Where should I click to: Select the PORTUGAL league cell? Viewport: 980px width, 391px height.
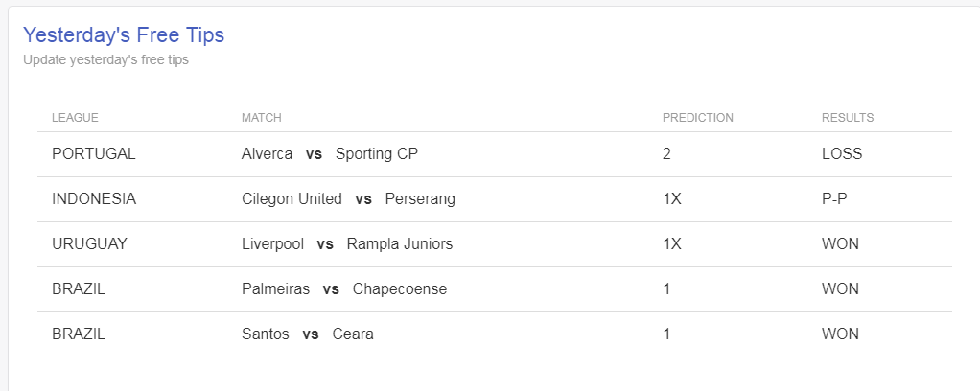[x=94, y=153]
